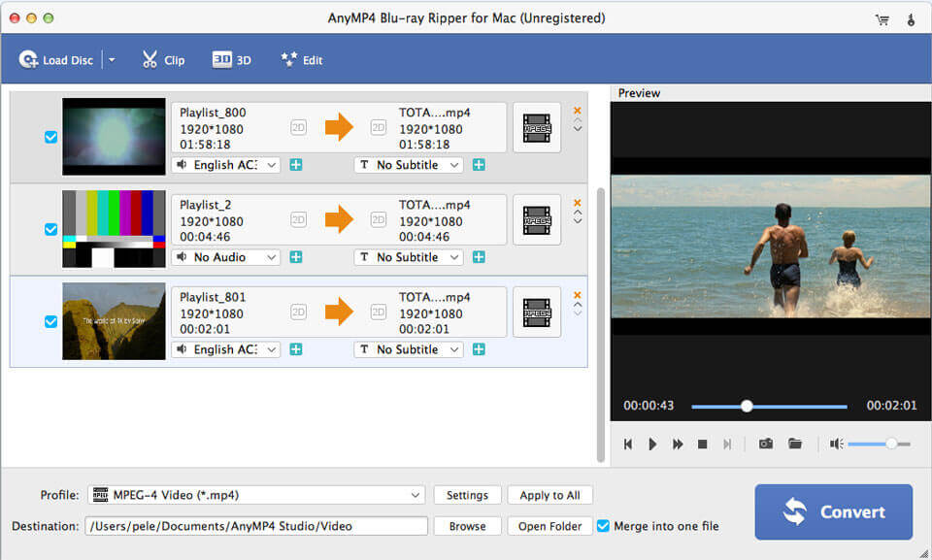
Task: Uncheck the Playlist_800 selection checkbox
Action: [50, 137]
